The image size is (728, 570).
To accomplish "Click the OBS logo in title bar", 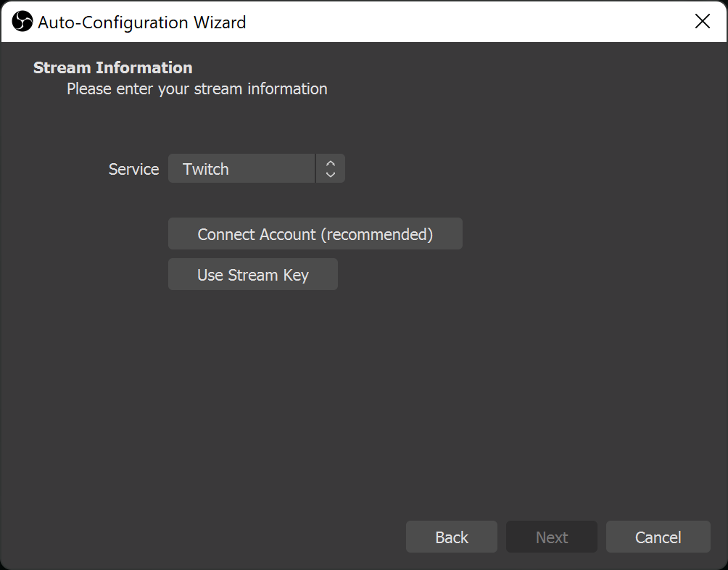I will coord(22,22).
